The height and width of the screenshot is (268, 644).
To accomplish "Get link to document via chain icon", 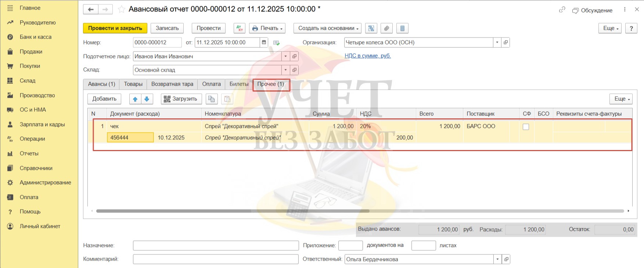I will coord(562,10).
